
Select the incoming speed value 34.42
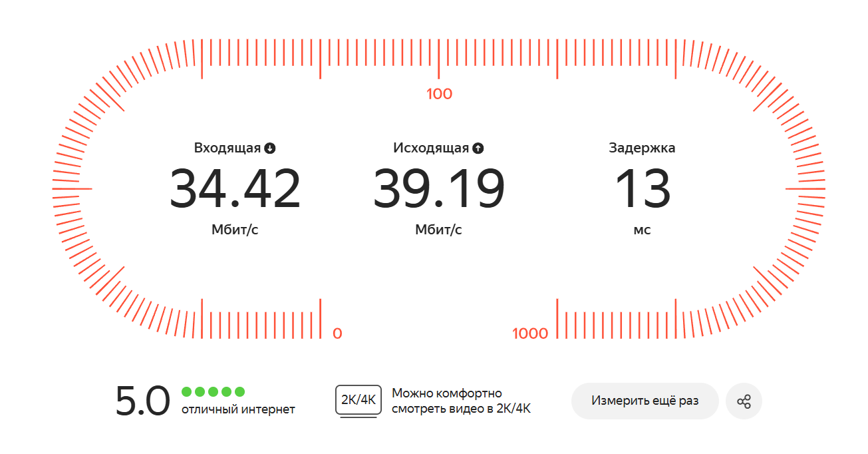coord(235,189)
